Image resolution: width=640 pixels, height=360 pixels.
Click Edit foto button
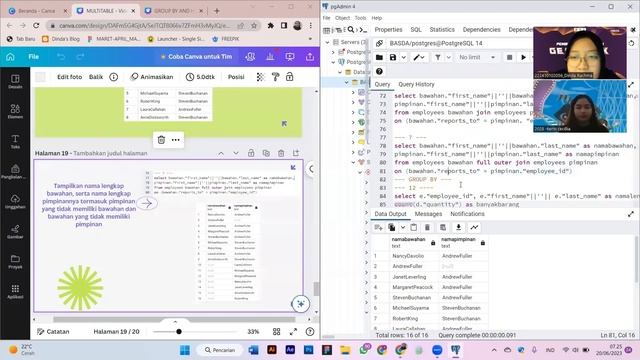69,77
